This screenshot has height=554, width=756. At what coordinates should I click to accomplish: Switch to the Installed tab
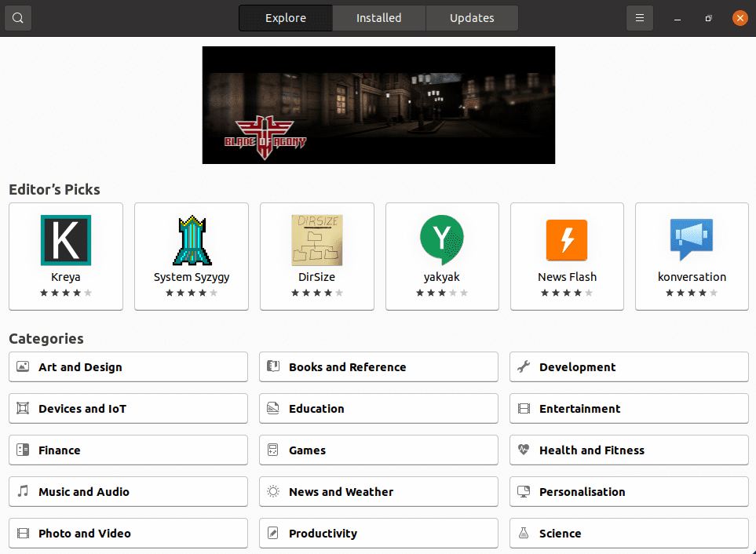click(378, 18)
